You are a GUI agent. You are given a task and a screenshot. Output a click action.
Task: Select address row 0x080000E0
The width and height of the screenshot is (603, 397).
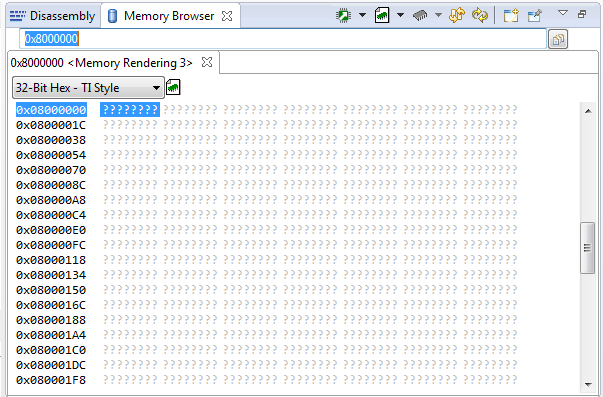pos(51,230)
